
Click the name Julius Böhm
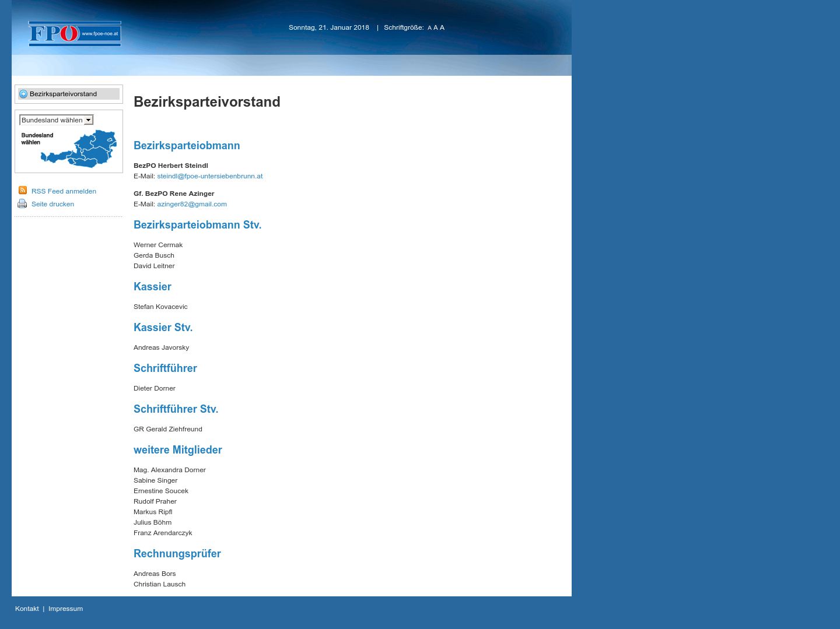[x=152, y=522]
